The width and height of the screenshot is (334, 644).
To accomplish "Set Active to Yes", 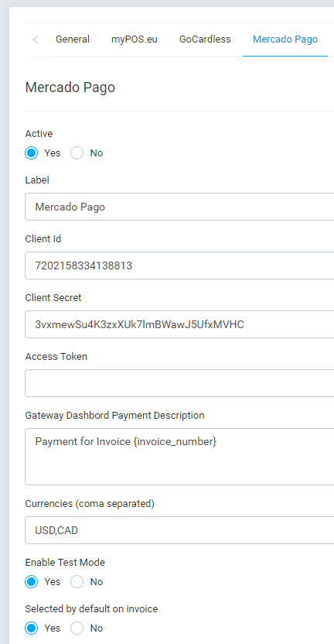I will coord(32,153).
